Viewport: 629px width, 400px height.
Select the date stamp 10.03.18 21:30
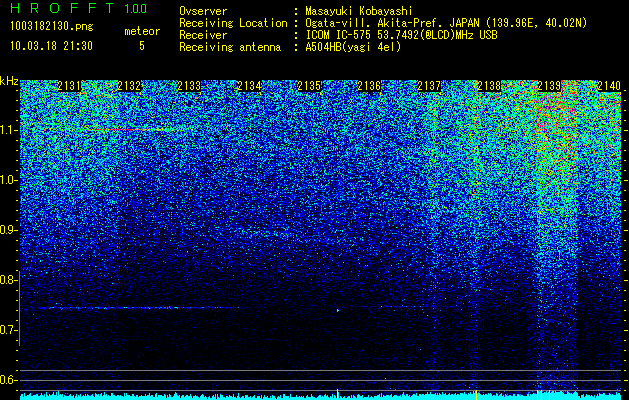tap(51, 46)
